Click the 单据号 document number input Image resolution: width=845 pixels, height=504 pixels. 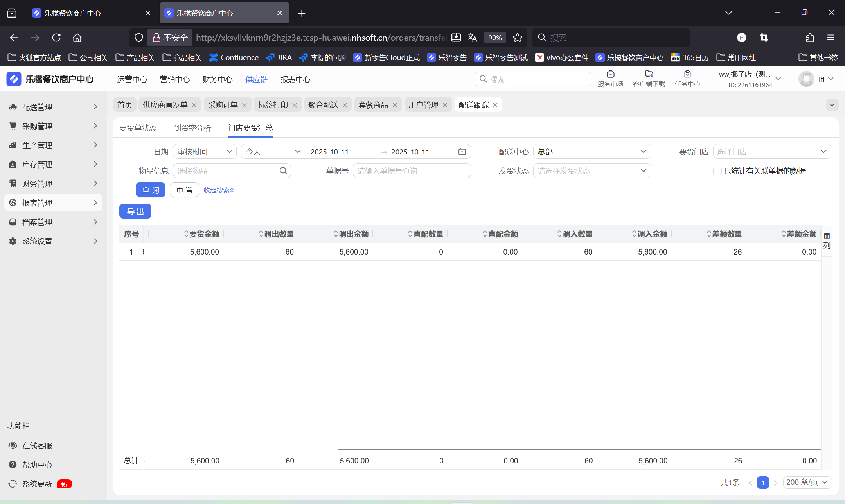click(x=412, y=171)
